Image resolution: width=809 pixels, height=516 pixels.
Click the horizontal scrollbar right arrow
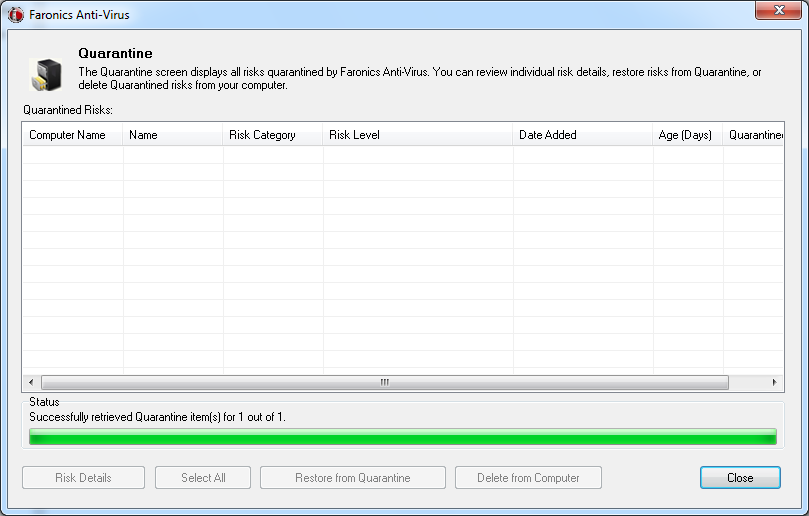[774, 382]
